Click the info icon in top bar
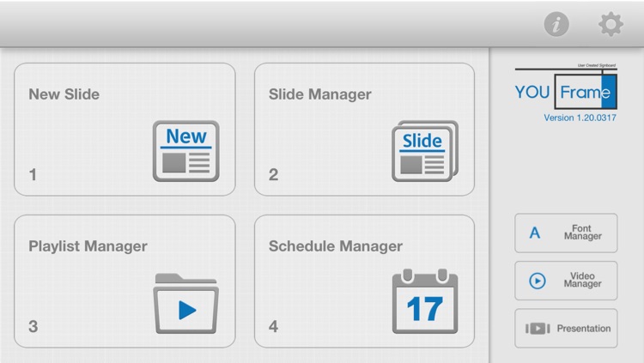The image size is (644, 363). pyautogui.click(x=556, y=26)
